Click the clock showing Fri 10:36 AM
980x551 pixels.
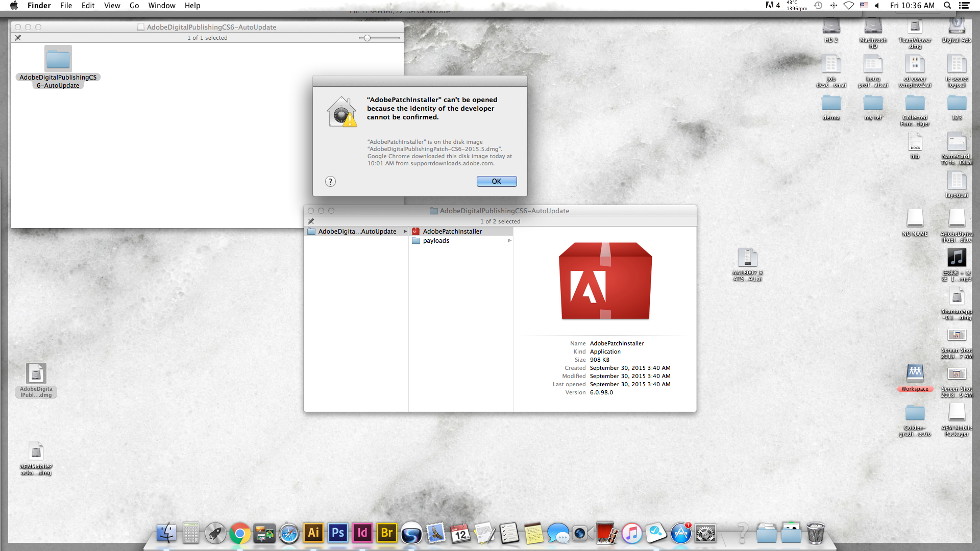point(912,6)
